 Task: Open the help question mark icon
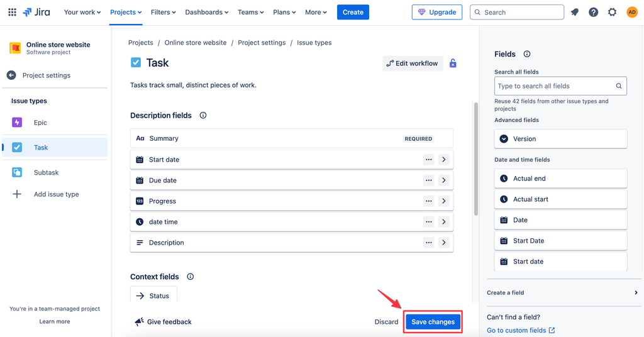593,12
